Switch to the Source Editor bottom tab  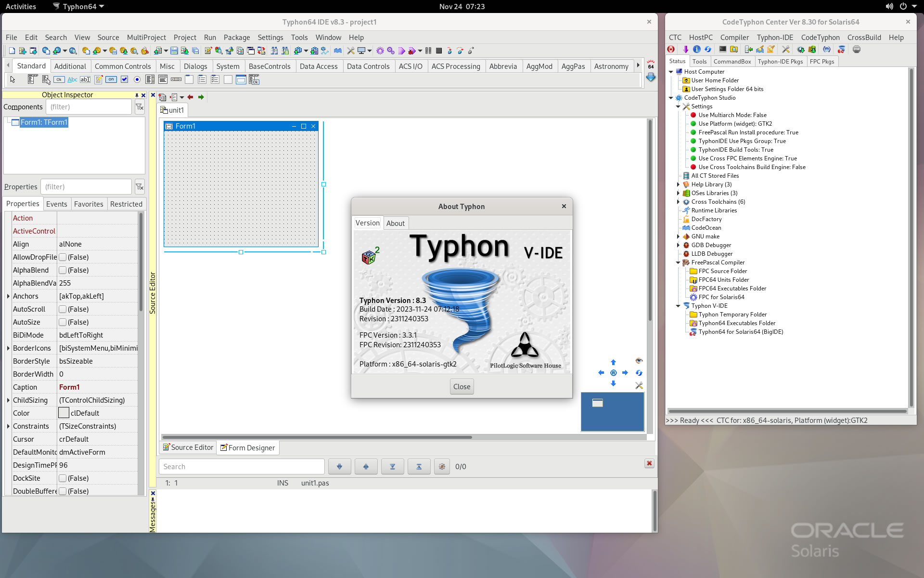pos(188,447)
